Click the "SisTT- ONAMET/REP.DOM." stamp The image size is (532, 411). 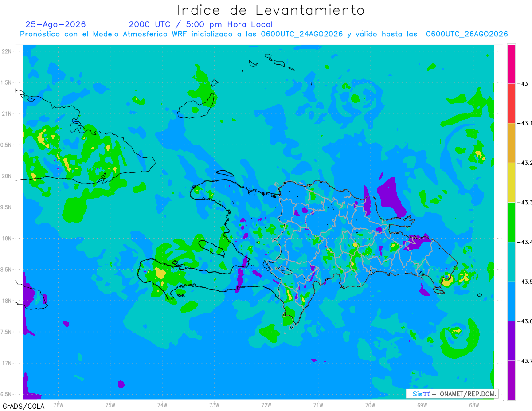click(452, 394)
